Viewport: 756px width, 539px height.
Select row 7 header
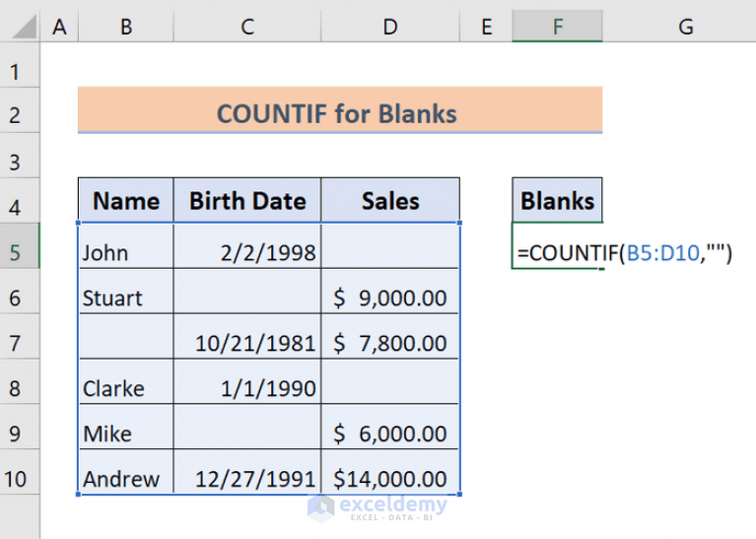click(x=20, y=337)
